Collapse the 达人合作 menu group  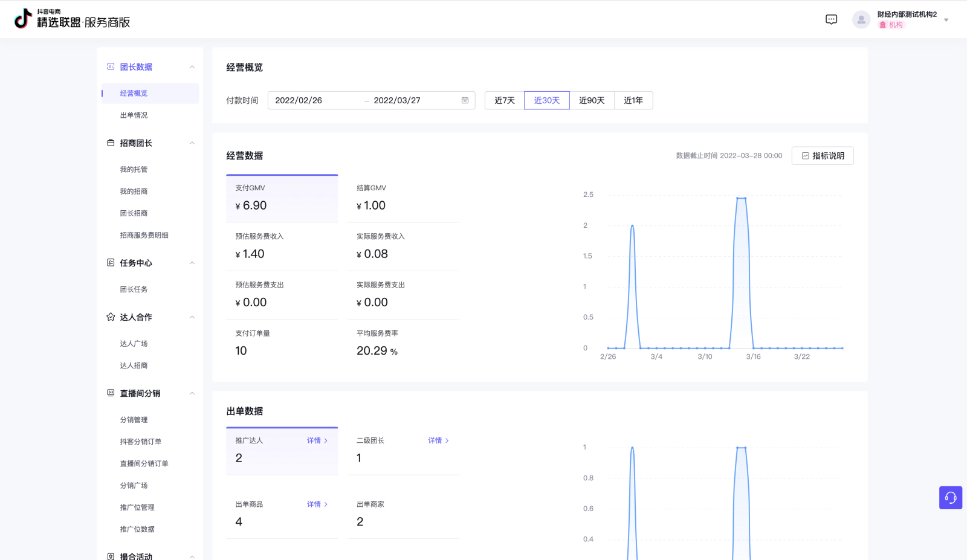[192, 317]
